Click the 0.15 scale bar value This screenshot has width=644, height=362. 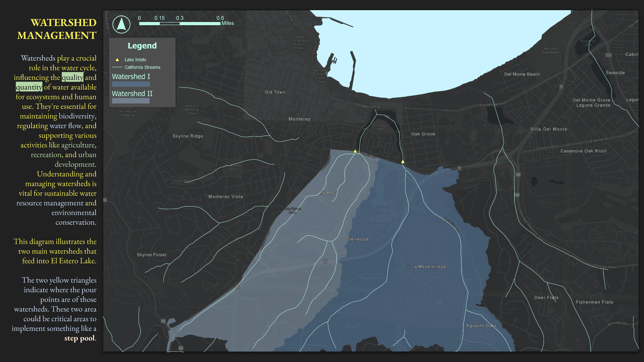click(159, 18)
